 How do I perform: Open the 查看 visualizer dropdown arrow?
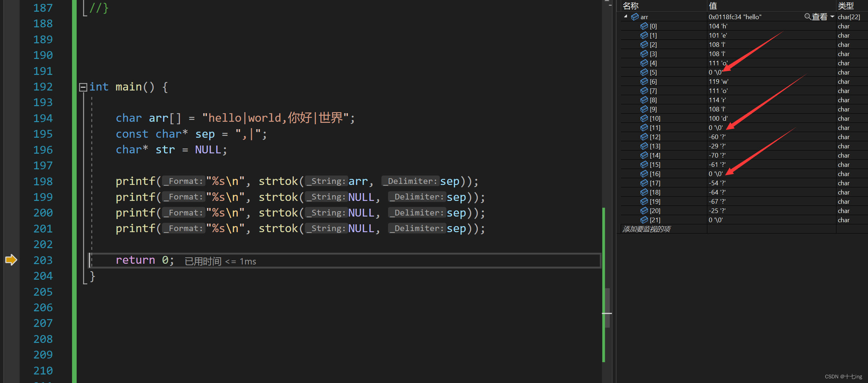(832, 17)
